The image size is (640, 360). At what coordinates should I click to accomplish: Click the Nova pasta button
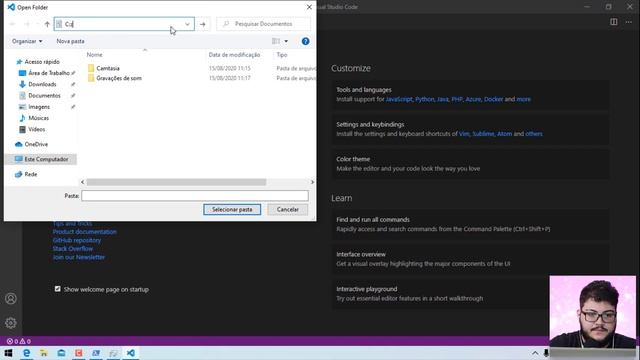click(x=70, y=41)
